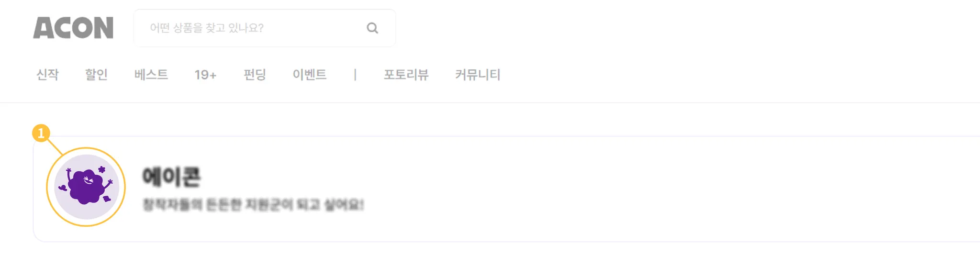The image size is (980, 267).
Task: Click the blurred brand tagline text
Action: [253, 205]
